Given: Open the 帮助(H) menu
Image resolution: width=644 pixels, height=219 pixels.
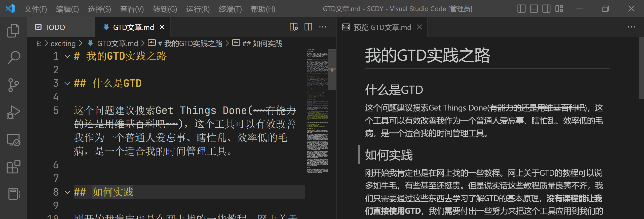Looking at the screenshot, I should click(x=263, y=9).
